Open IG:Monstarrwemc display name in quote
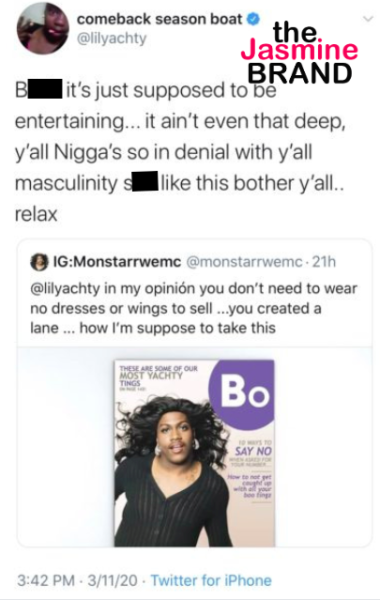 click(x=117, y=262)
